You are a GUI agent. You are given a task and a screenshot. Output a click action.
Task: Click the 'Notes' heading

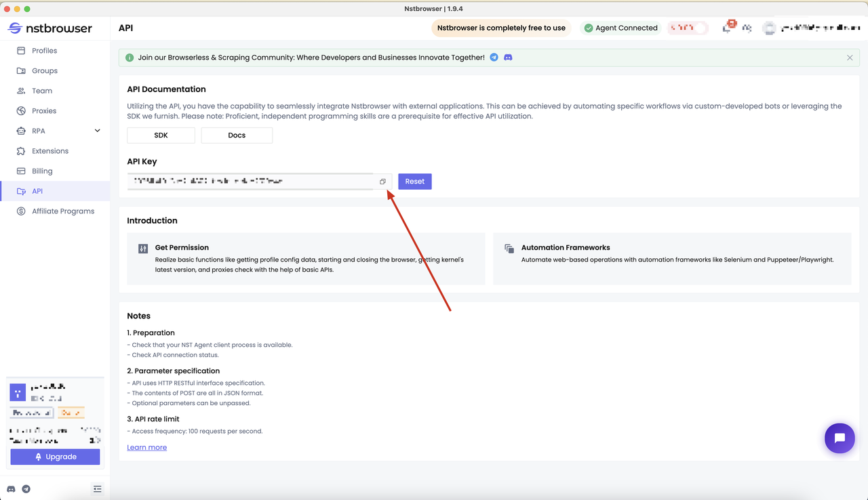tap(138, 316)
